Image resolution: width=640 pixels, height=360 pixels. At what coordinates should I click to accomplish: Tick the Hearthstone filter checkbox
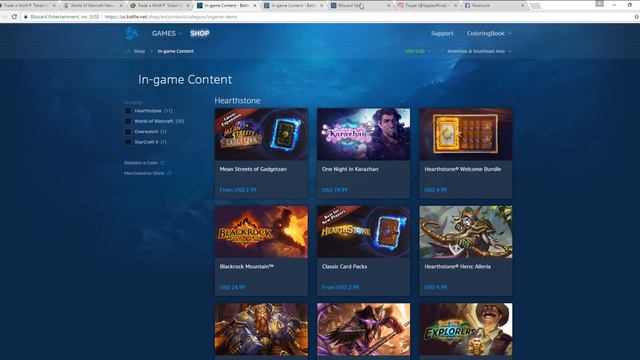tap(128, 111)
